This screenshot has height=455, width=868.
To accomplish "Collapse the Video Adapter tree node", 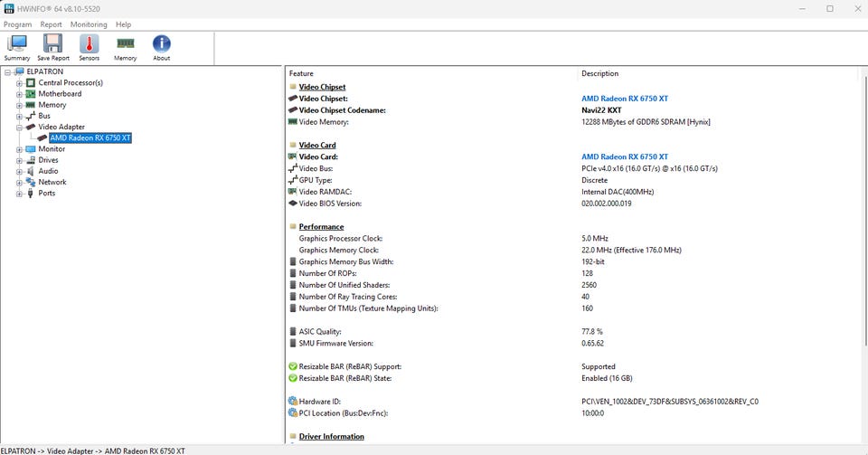I will coord(19,128).
